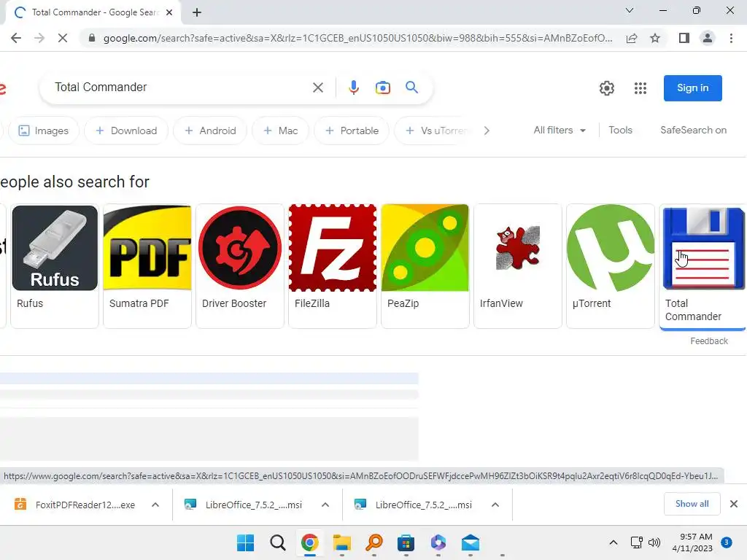Clear the search box text
The height and width of the screenshot is (560, 747).
click(x=318, y=87)
